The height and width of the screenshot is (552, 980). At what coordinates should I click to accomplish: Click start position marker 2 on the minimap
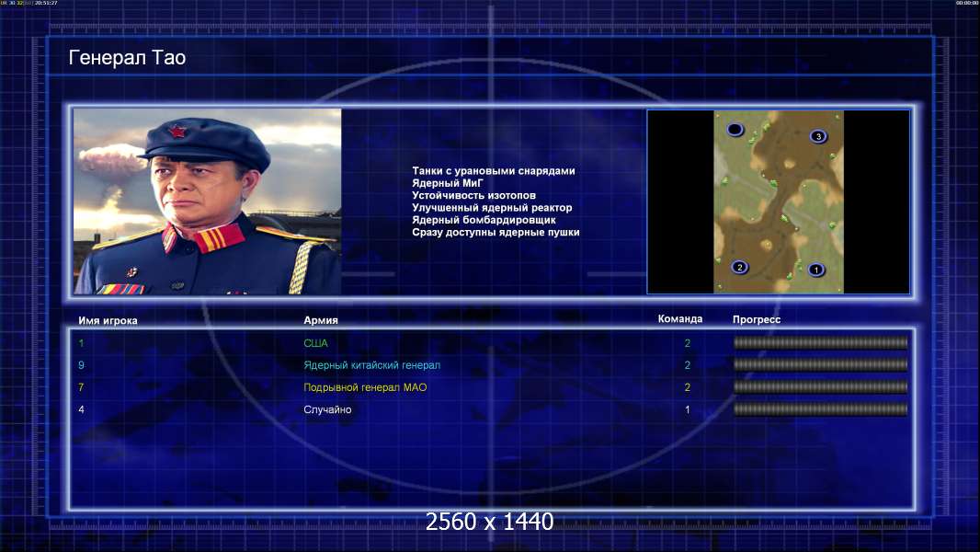click(739, 267)
